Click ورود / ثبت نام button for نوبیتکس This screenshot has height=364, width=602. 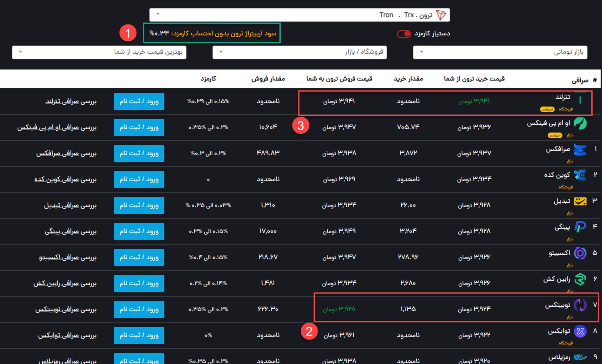139,309
